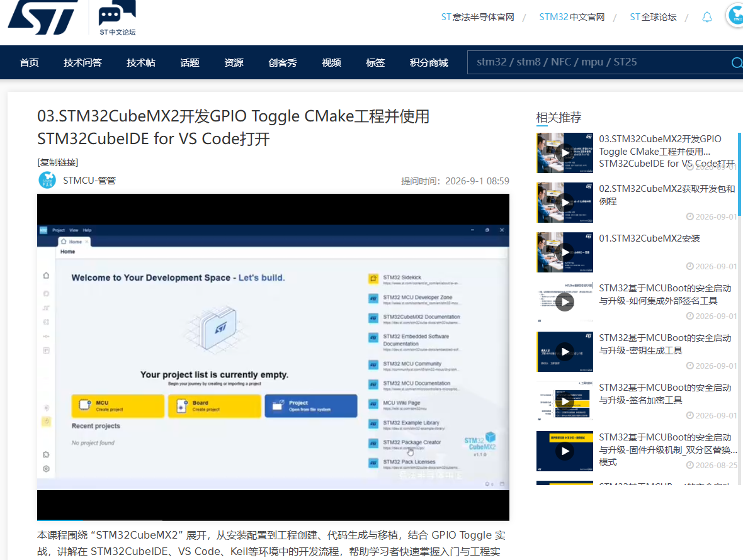Open the 创客秀 navigation item

(x=283, y=62)
